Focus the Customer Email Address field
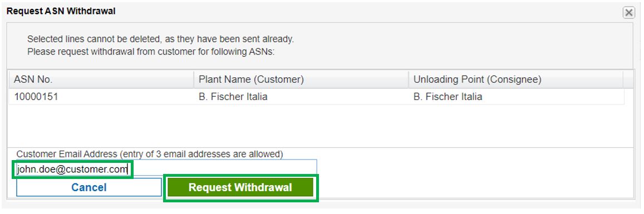 tap(166, 168)
